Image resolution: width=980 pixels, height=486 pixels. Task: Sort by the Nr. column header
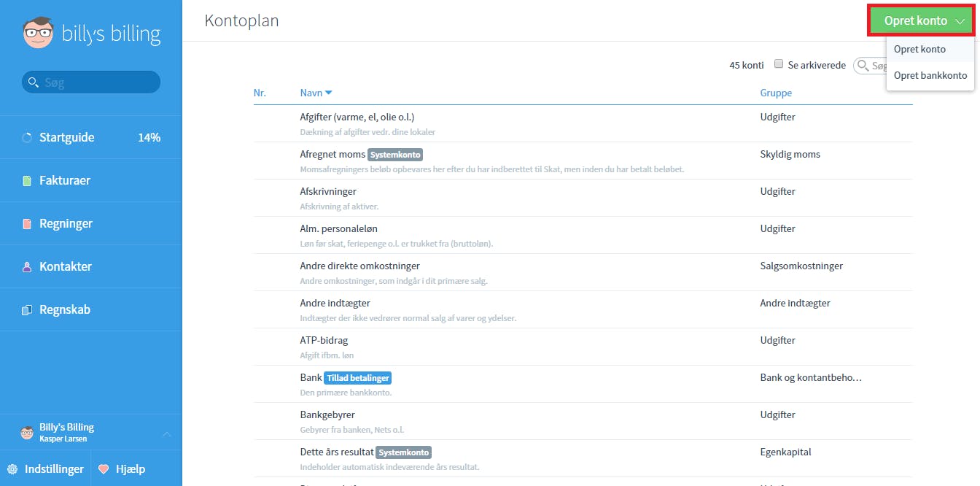coord(260,93)
